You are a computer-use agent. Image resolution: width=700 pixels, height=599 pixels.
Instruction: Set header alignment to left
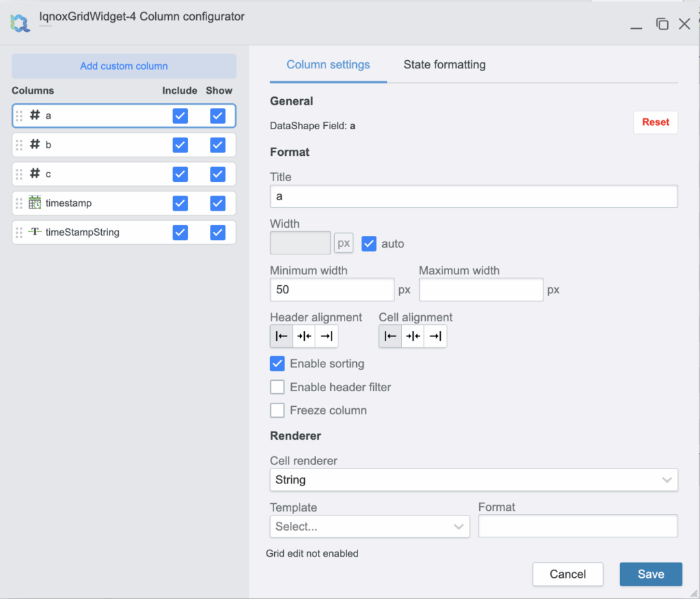pyautogui.click(x=281, y=336)
